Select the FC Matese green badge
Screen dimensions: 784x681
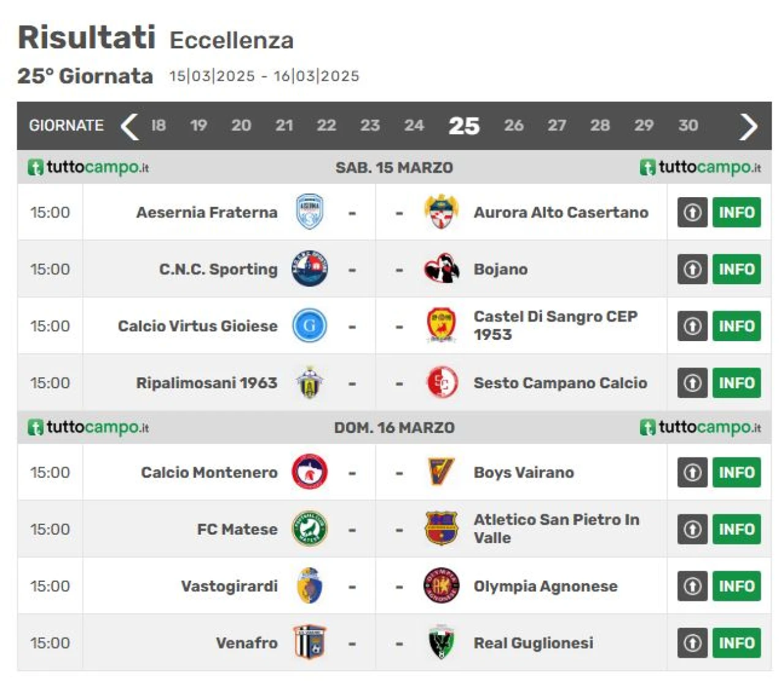point(309,529)
